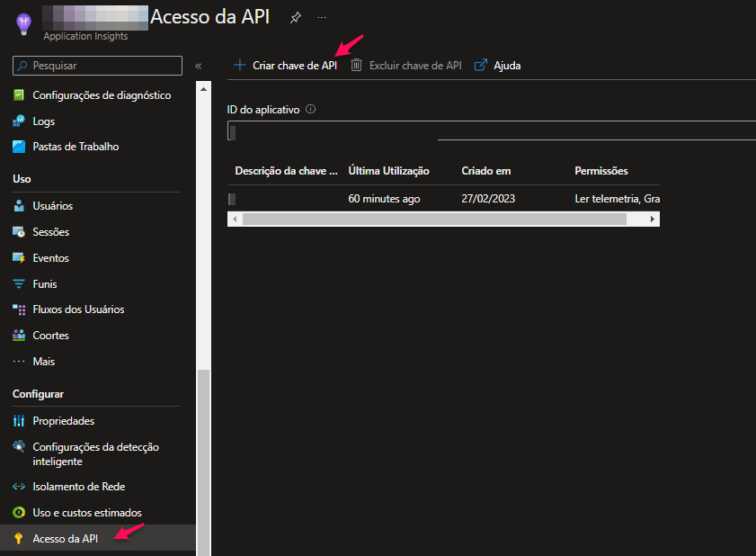Viewport: 756px width, 556px height.
Task: Click the Excluir chave de API trash icon
Action: tap(357, 66)
